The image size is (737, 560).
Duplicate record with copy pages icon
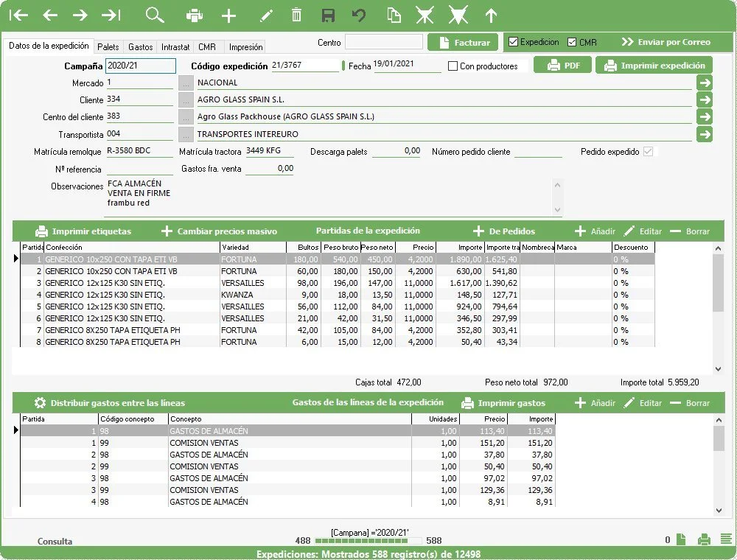[x=394, y=15]
